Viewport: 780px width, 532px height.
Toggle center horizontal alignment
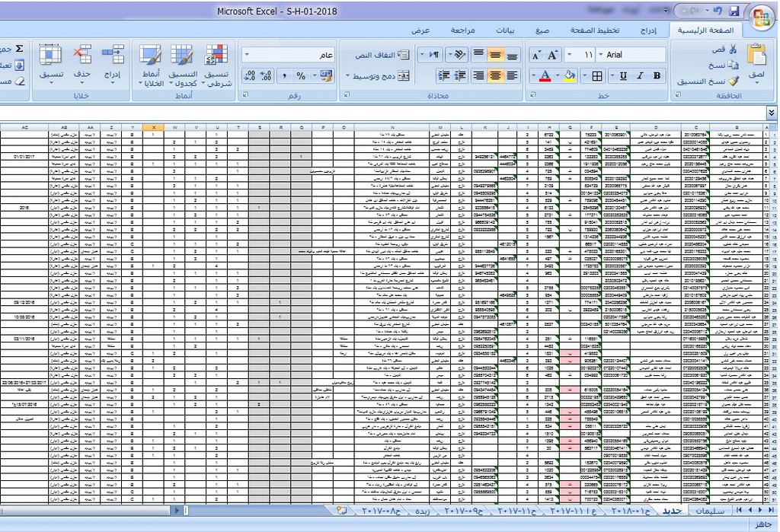pos(495,75)
